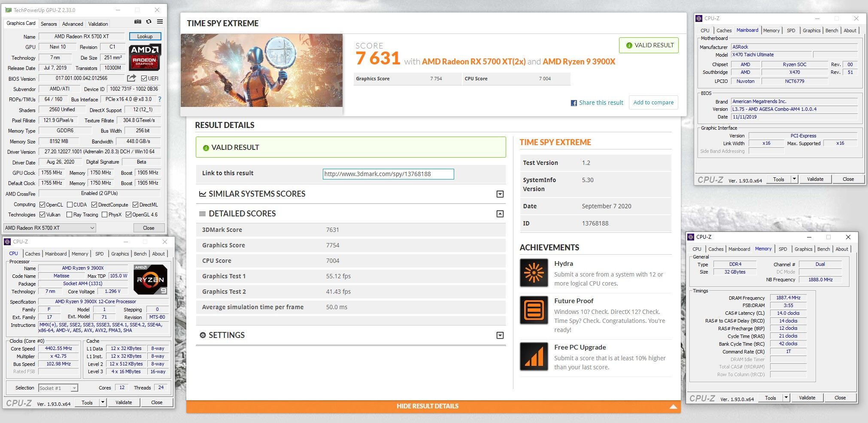Click the Share this result link

pyautogui.click(x=601, y=103)
